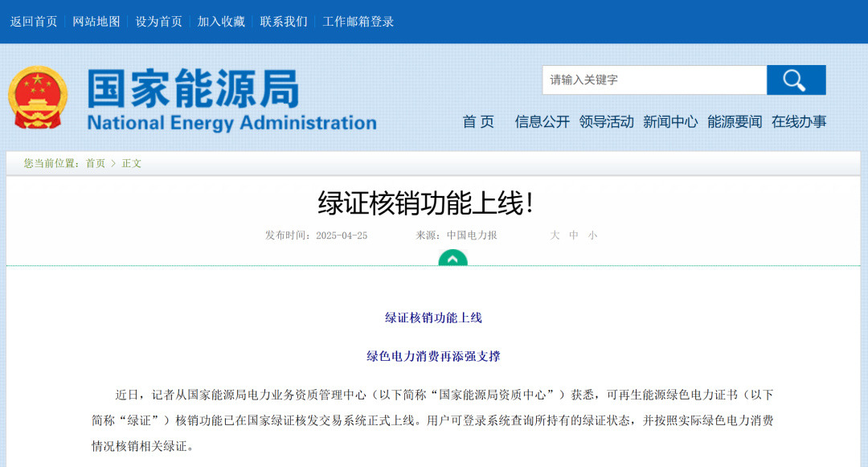The image size is (868, 467).
Task: Click article title 绿证核销功能上线!
Action: pos(426,203)
